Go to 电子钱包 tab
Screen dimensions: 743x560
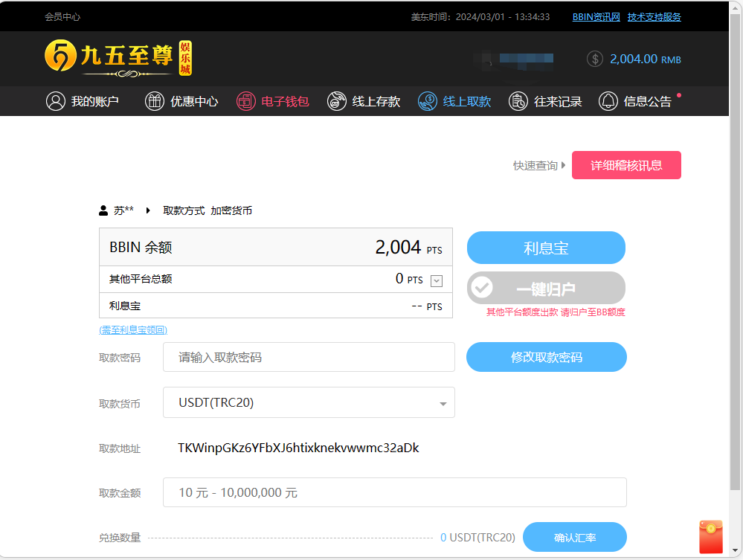pyautogui.click(x=273, y=101)
